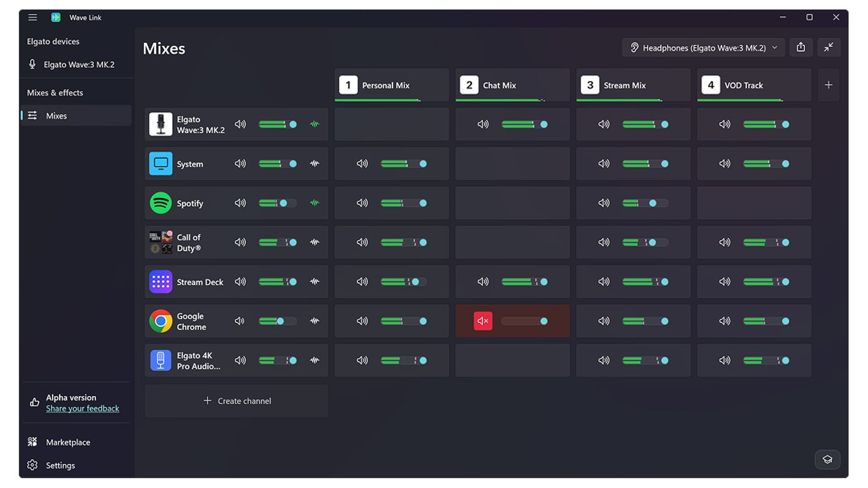Click the Stream Deck channel icon
Viewport: 868px width, 488px height.
[160, 282]
